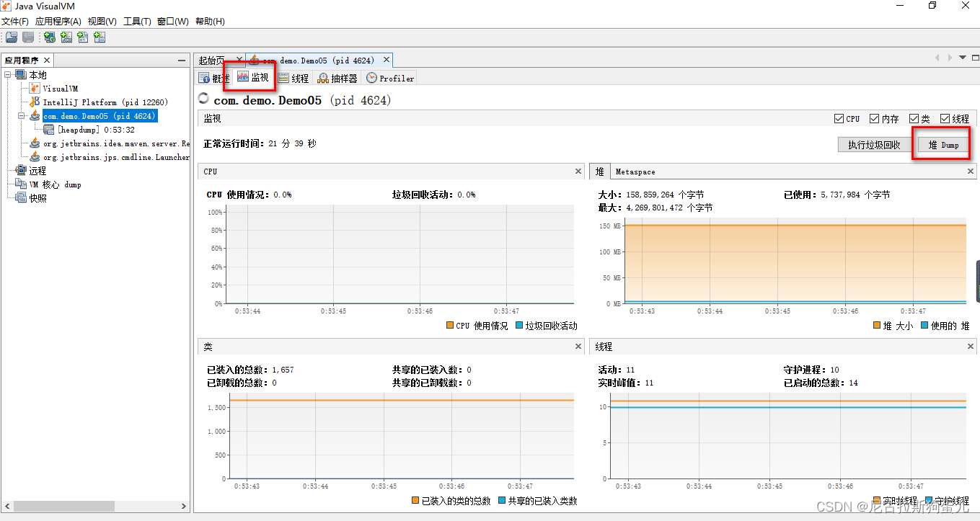Image resolution: width=980 pixels, height=521 pixels.
Task: Click the VisualVM application icon in tree
Action: pos(35,89)
